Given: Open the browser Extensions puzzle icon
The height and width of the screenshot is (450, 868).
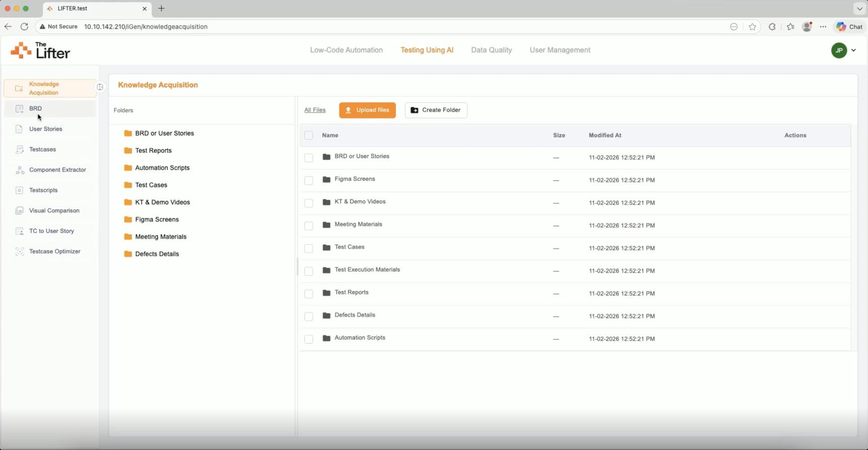Looking at the screenshot, I should pos(772,27).
